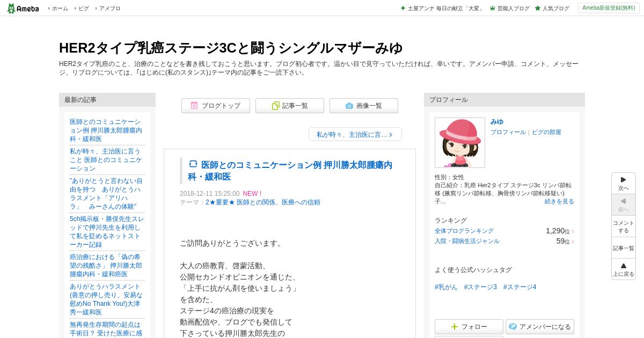Screen dimensions: 644x338
Task: Click the profile avatar image of みゆ
Action: [x=460, y=143]
